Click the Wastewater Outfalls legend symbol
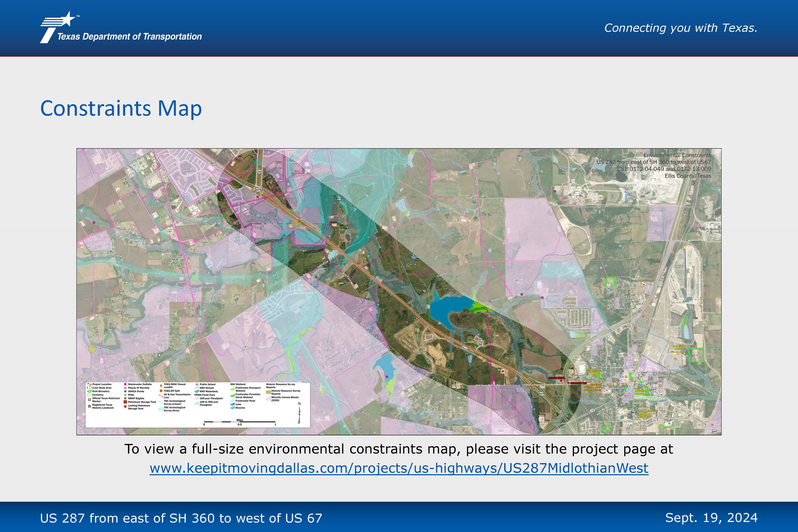This screenshot has width=798, height=532. (125, 384)
